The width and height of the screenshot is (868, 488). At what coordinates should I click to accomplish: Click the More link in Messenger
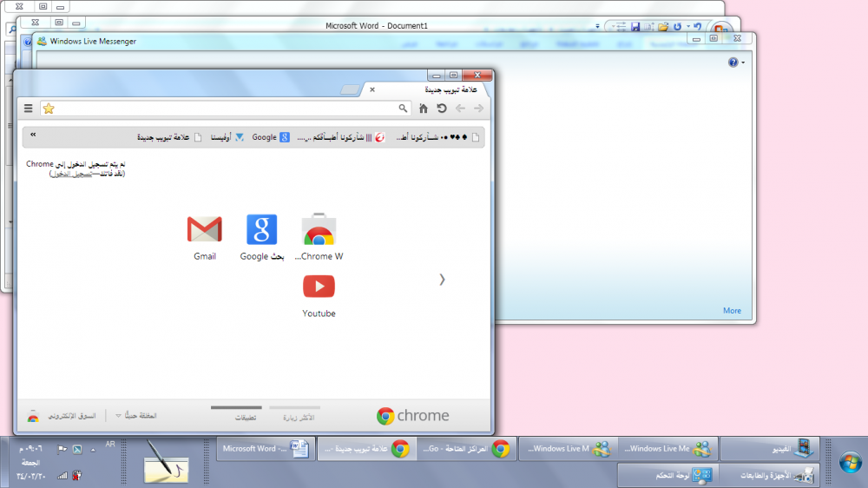click(732, 311)
